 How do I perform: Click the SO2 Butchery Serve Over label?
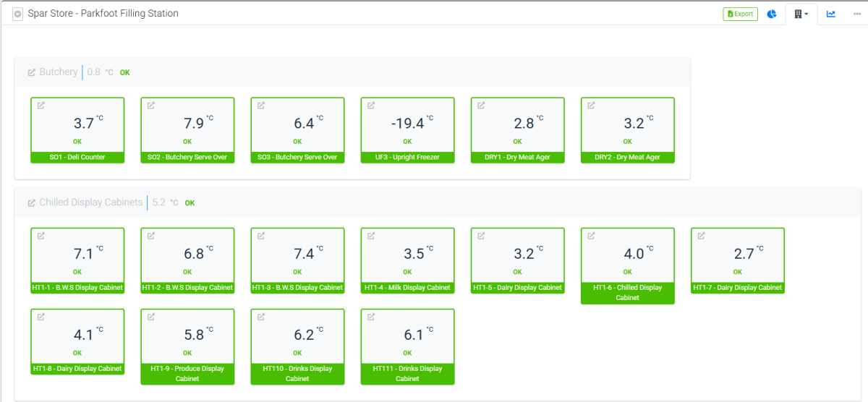pos(187,157)
